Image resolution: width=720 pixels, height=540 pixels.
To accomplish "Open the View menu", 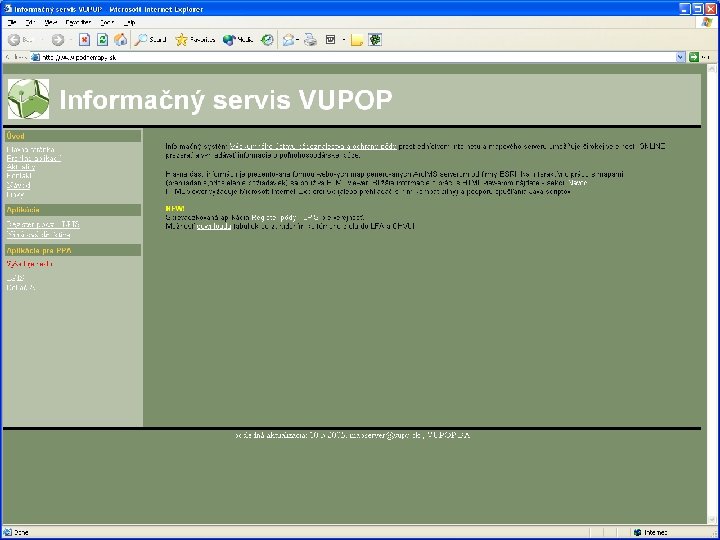I will [50, 22].
